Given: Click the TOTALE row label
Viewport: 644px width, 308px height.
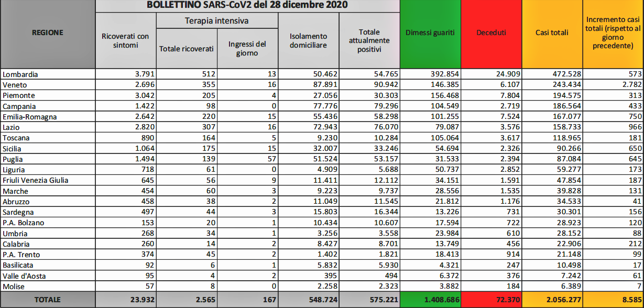Looking at the screenshot, I should [48, 300].
